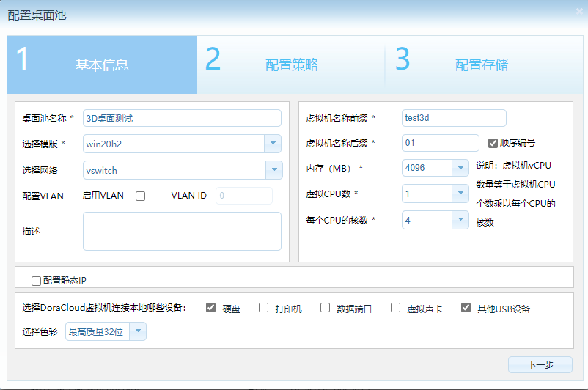Open the 每个CPU的核数 dropdown arrow
The height and width of the screenshot is (390, 588).
click(460, 220)
